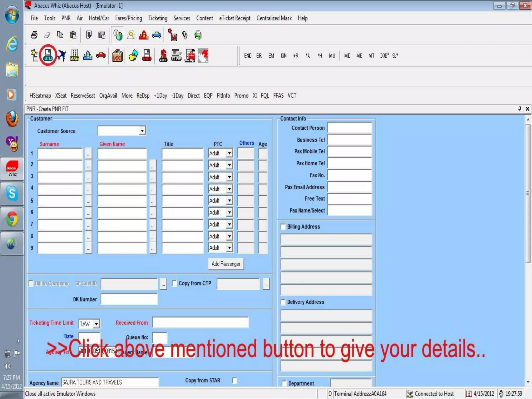Open the Ticketing Time Limit TAW dropdown

point(96,324)
